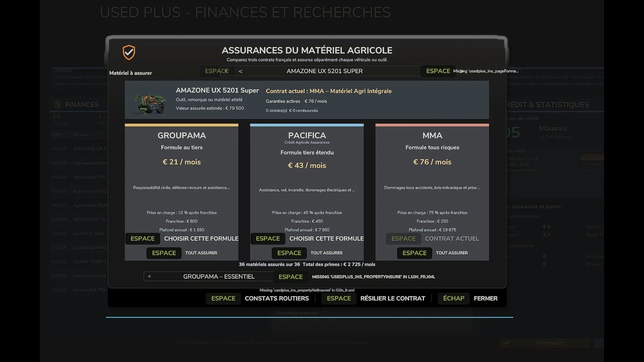
Task: Click TOUT ASSURER on the Pacifica card
Action: 326,253
